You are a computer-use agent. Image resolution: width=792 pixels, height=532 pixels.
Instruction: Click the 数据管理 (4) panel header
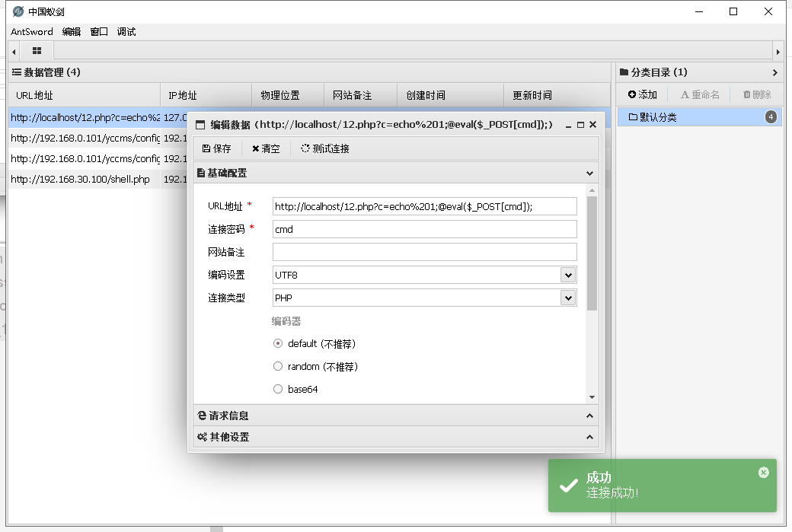(x=309, y=72)
